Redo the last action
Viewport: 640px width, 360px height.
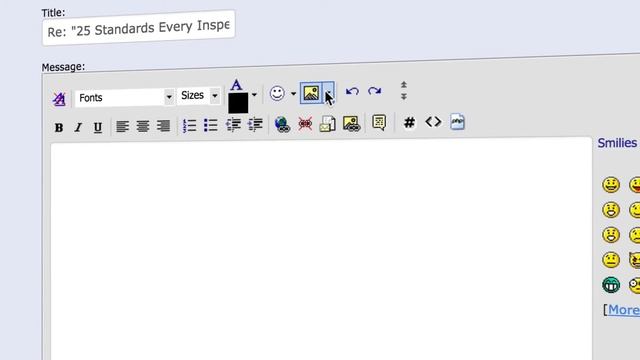[x=374, y=91]
